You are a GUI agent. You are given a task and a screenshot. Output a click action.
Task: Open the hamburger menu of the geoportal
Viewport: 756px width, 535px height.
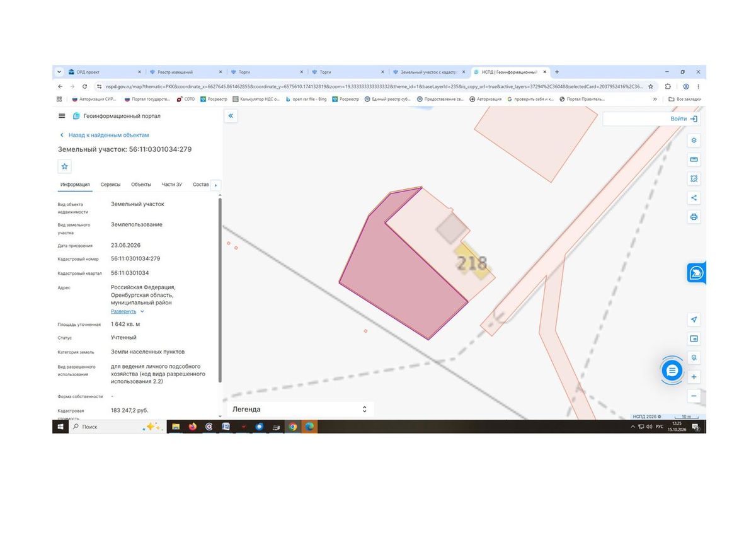pos(62,116)
